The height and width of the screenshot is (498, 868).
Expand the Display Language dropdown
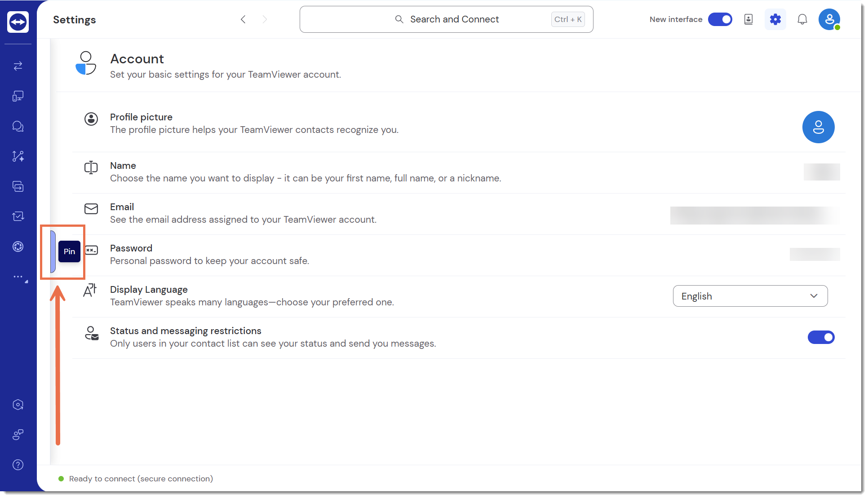[x=750, y=296]
